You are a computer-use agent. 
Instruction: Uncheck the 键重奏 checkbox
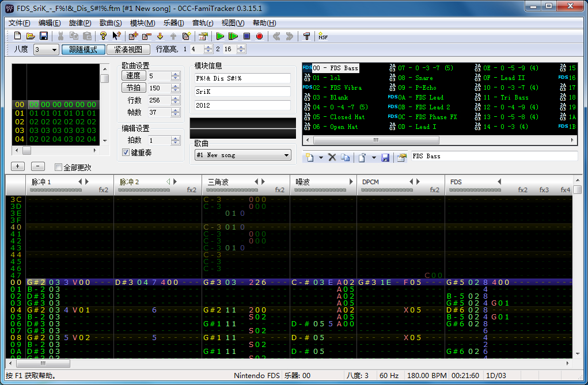(126, 152)
